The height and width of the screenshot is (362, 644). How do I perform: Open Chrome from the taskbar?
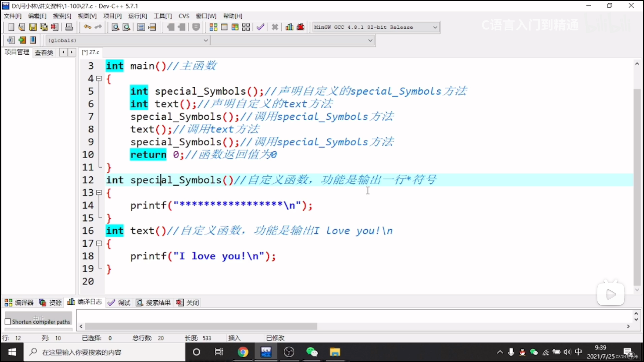tap(243, 352)
